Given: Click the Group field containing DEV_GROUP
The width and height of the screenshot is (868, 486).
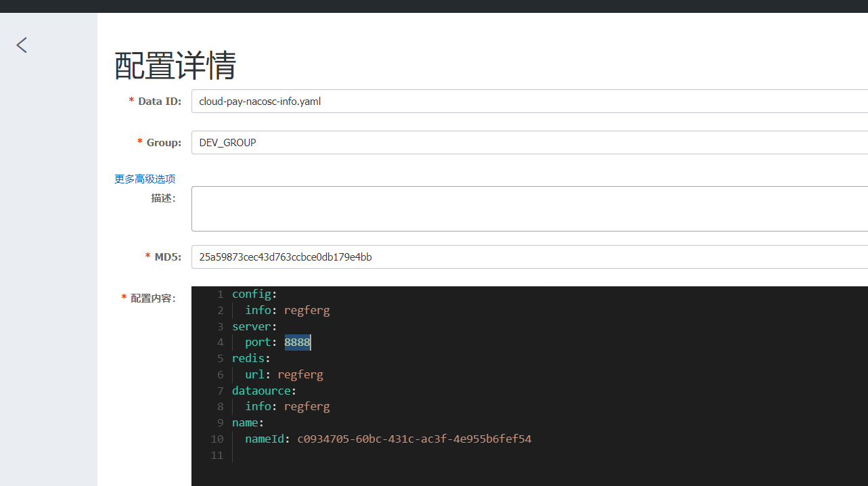Looking at the screenshot, I should (x=528, y=143).
